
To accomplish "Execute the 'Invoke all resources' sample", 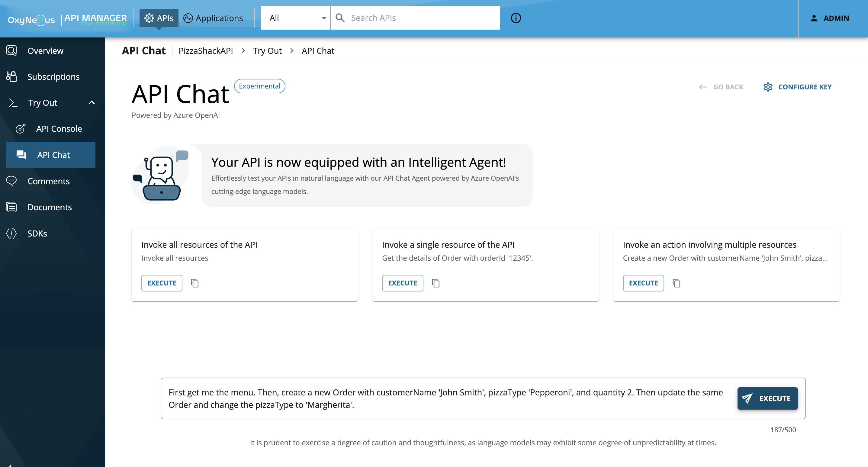I will point(162,283).
